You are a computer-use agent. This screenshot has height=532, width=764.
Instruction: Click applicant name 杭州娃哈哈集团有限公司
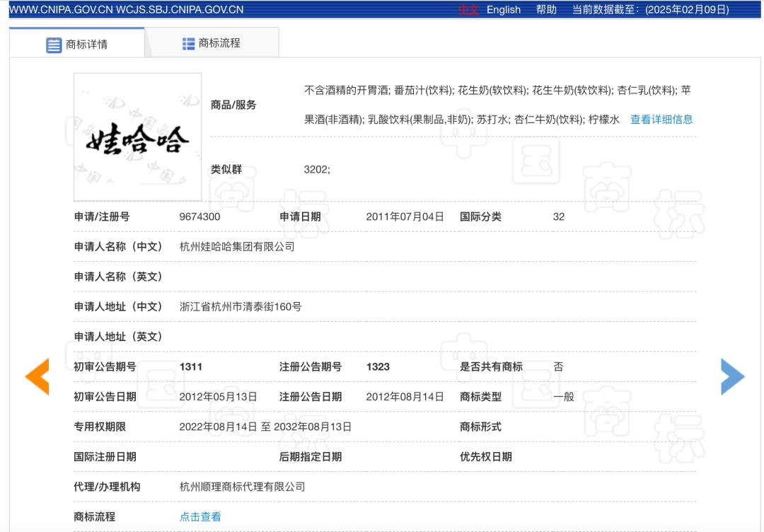(x=237, y=247)
